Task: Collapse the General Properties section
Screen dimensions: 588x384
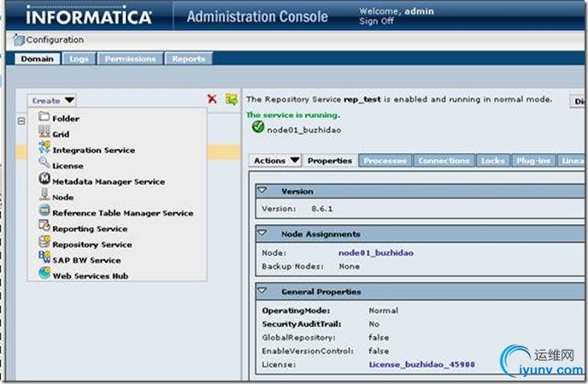Action: point(262,291)
